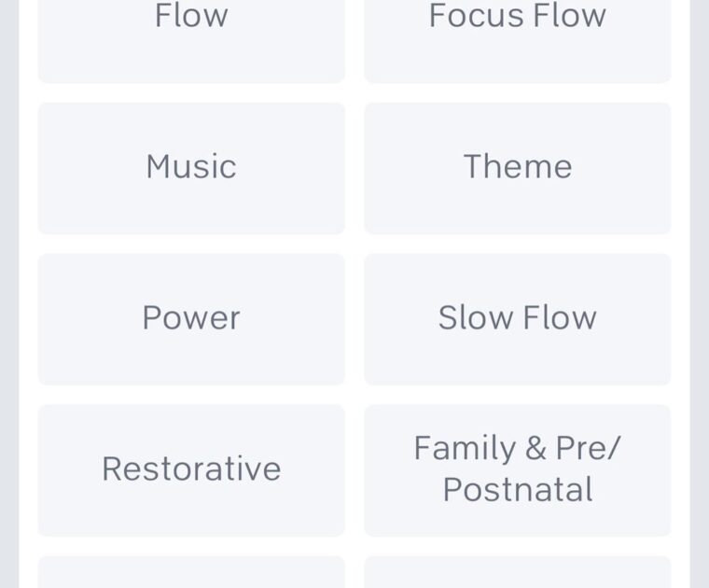Click the "Focus Flow" label text
Screen dimensions: 709x588
click(517, 16)
